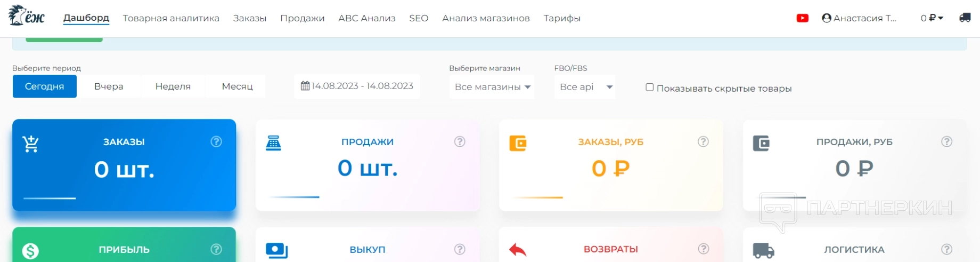Image resolution: width=980 pixels, height=262 pixels.
Task: Select the Сегодня period button
Action: pos(44,86)
